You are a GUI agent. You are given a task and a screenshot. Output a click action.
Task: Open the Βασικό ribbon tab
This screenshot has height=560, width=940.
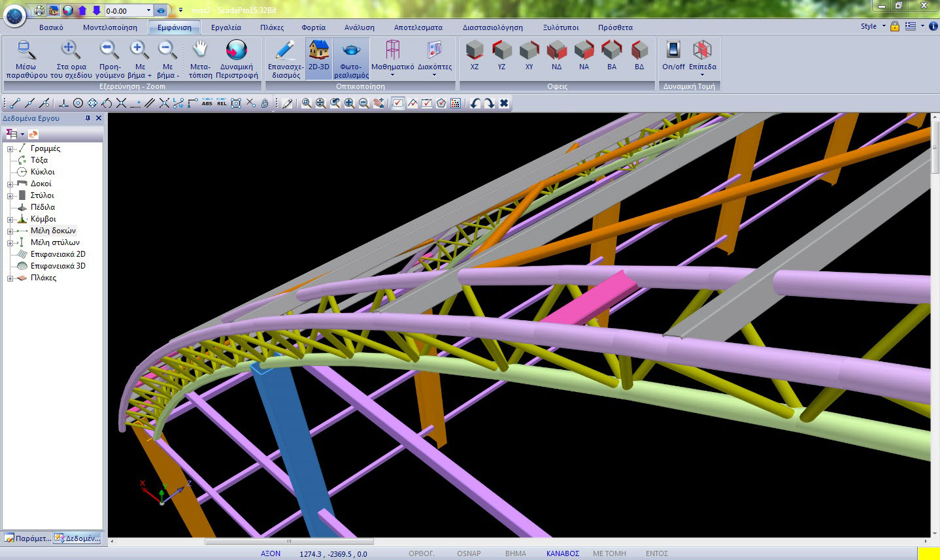click(x=51, y=27)
